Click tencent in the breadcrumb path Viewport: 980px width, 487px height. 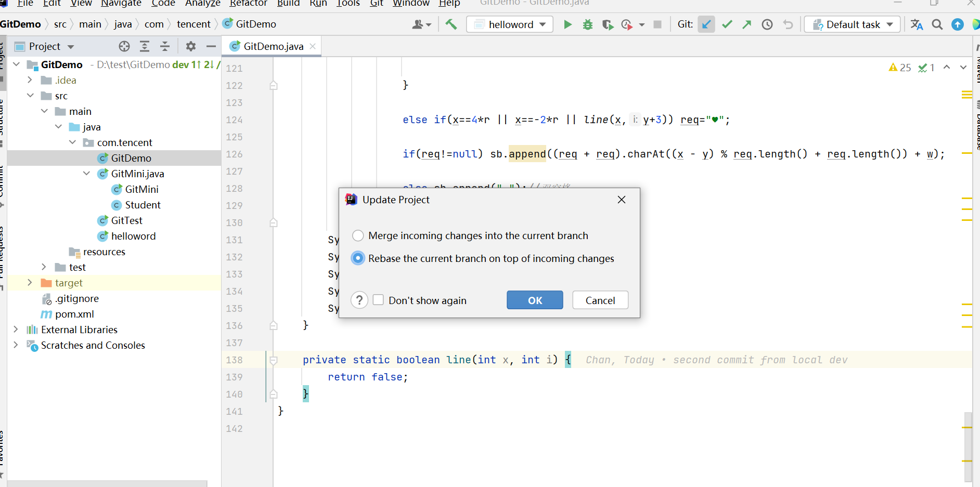click(x=194, y=24)
